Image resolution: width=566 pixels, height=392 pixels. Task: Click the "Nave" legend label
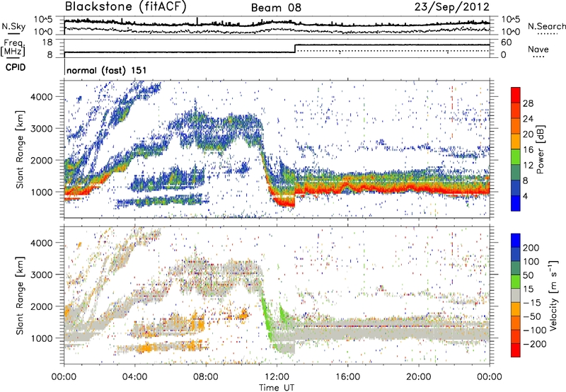[x=538, y=49]
